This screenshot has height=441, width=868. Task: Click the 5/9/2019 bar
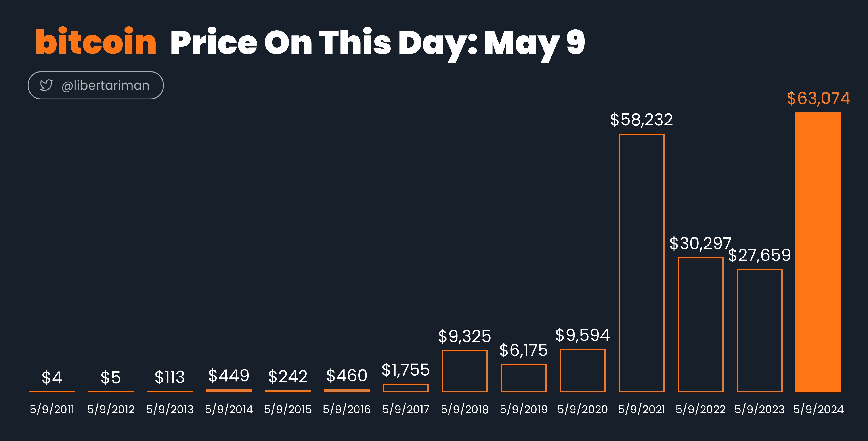524,378
